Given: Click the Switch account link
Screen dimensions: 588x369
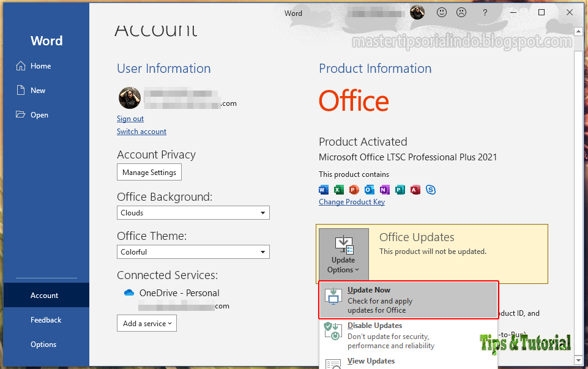Looking at the screenshot, I should [141, 131].
